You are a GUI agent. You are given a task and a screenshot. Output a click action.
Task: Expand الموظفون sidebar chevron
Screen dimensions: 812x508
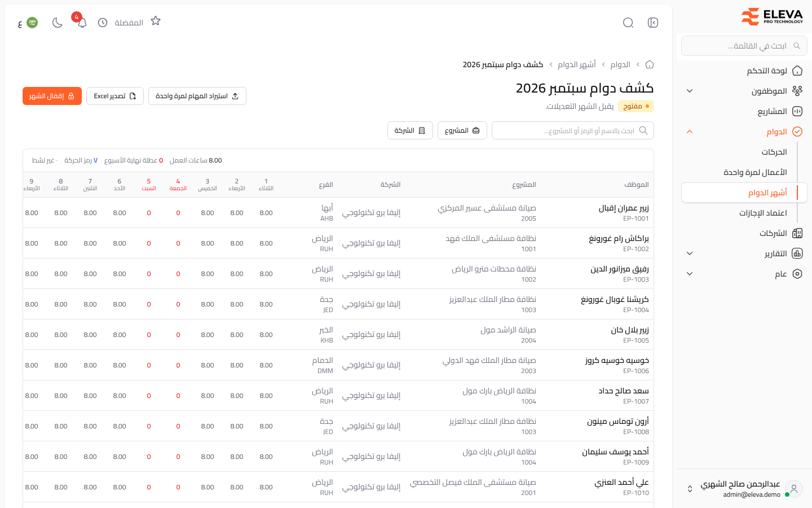tap(690, 91)
